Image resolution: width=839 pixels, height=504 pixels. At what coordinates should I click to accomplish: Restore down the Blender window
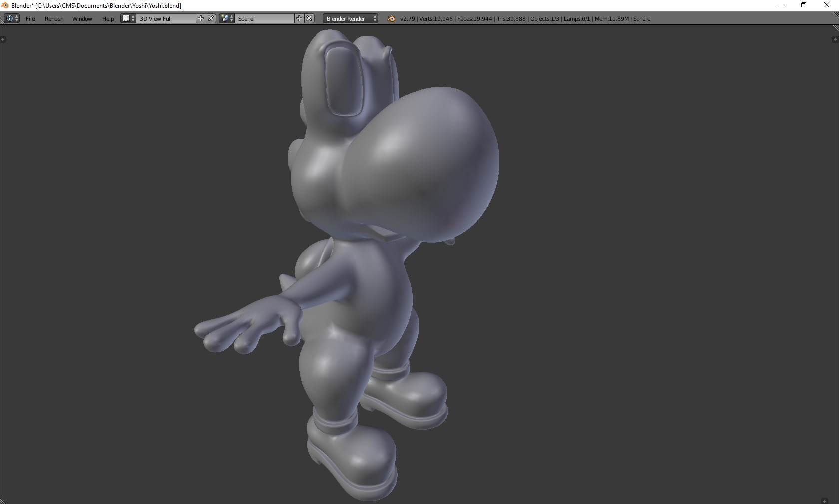[x=804, y=5]
